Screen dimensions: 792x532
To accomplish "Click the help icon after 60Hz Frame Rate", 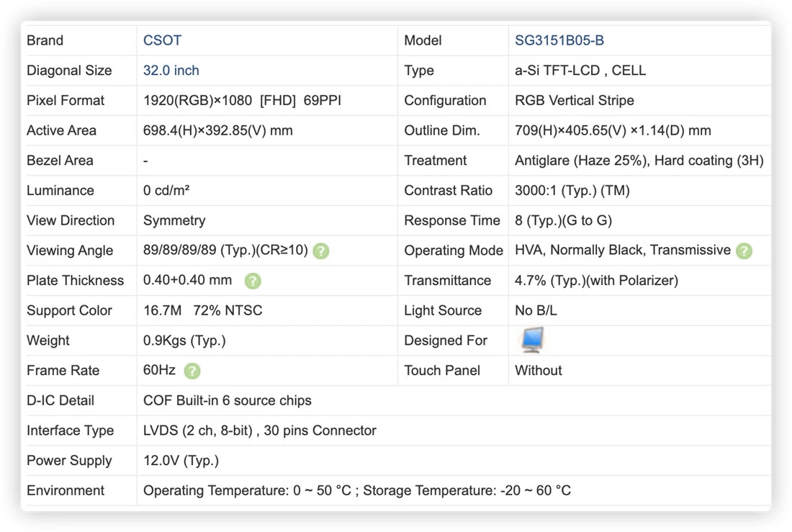I will click(x=192, y=371).
